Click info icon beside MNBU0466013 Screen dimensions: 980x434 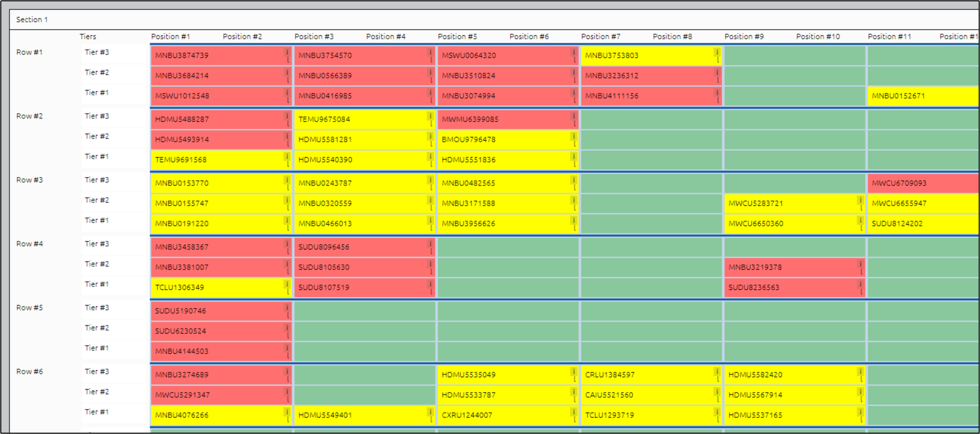click(430, 220)
